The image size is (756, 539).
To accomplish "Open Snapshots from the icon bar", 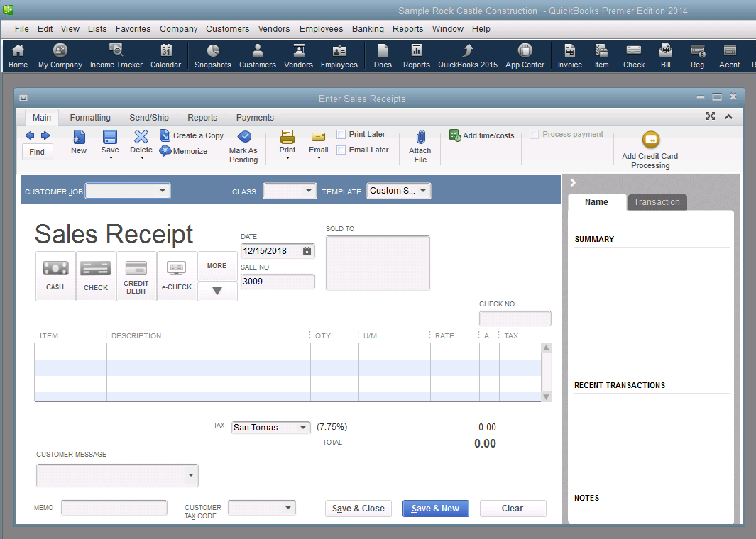I will click(213, 56).
